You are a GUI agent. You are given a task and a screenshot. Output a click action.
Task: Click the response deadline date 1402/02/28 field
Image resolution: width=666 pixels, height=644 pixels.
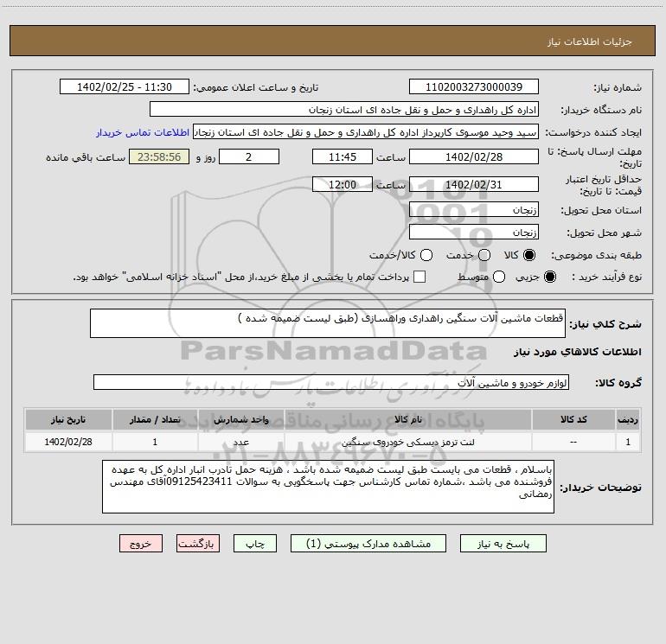coord(474,156)
